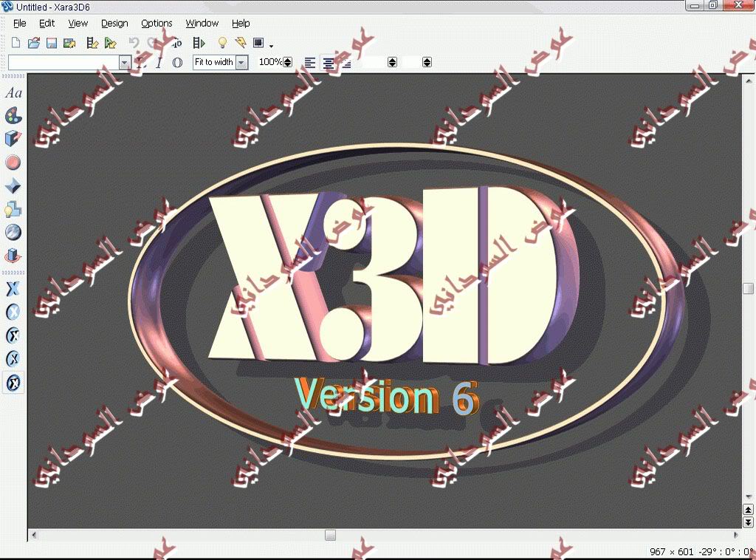Open the Edit menu
This screenshot has height=560, width=756.
[x=47, y=23]
